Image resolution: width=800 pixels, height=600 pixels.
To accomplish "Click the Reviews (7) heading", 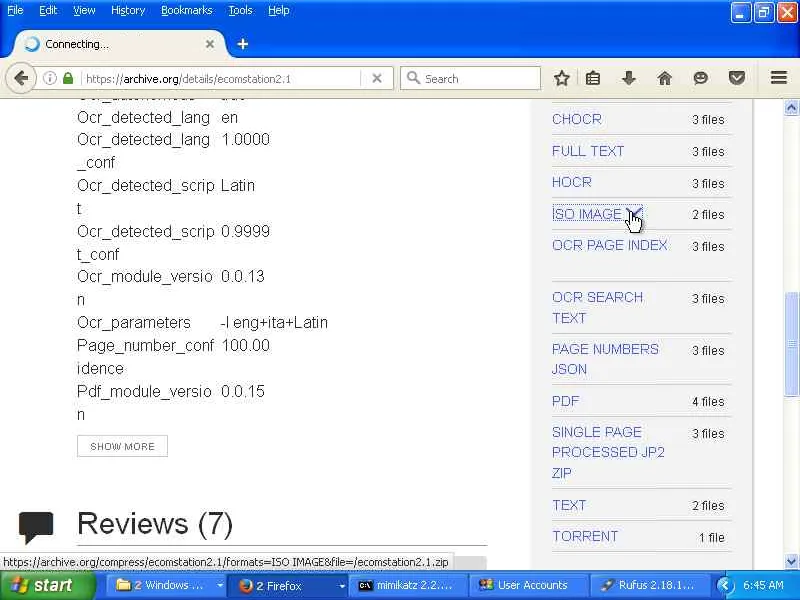I will click(x=155, y=524).
